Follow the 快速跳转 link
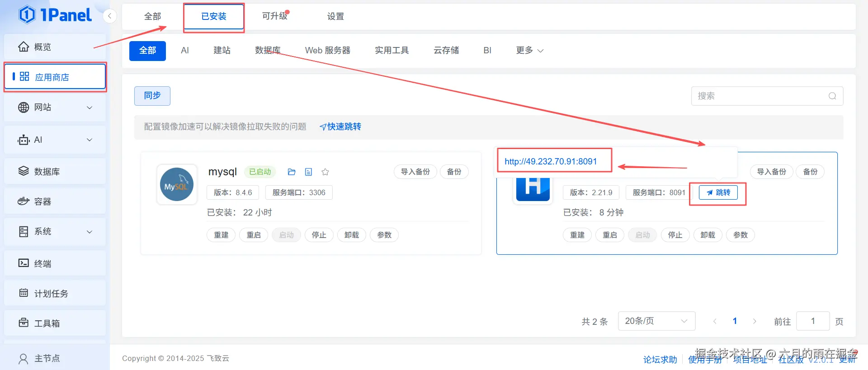The height and width of the screenshot is (370, 868). pyautogui.click(x=340, y=126)
